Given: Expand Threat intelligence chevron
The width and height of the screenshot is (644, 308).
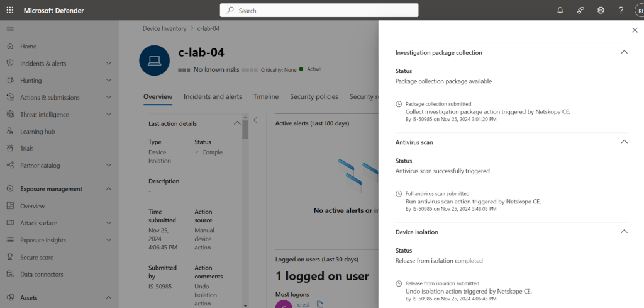Looking at the screenshot, I should click(108, 114).
